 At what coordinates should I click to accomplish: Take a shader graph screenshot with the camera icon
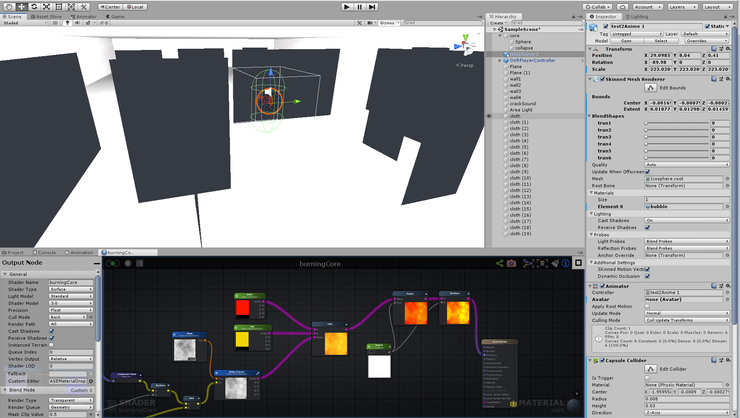(512, 263)
